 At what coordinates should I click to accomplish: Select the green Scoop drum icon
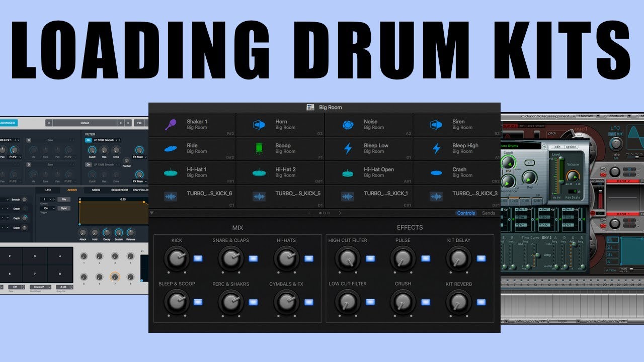click(259, 149)
